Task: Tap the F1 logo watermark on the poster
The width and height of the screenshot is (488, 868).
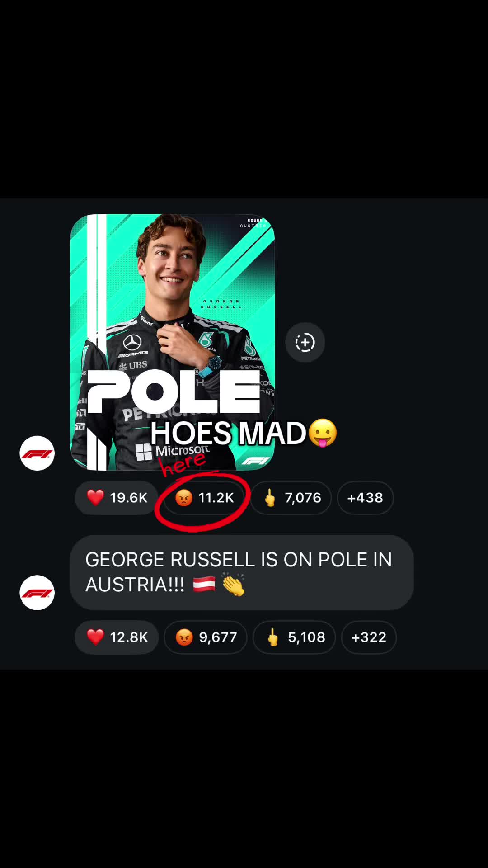Action: click(255, 461)
